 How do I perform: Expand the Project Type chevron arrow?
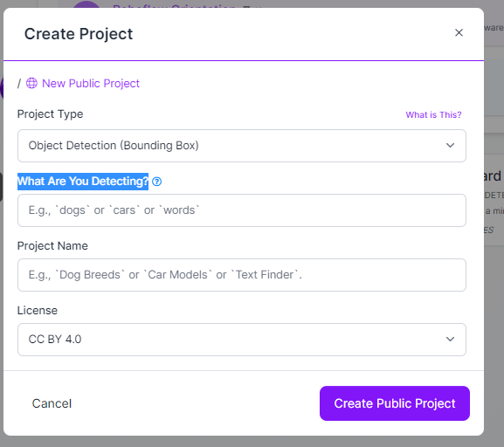coord(450,145)
